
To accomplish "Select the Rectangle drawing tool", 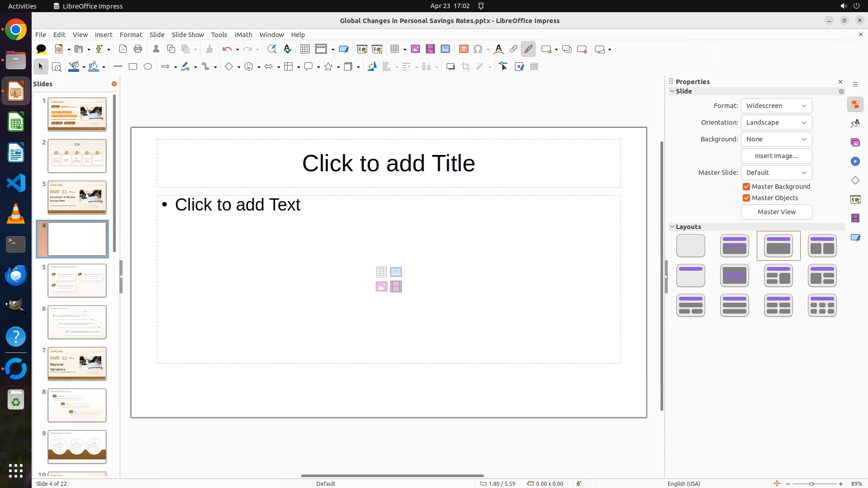I will [x=133, y=67].
